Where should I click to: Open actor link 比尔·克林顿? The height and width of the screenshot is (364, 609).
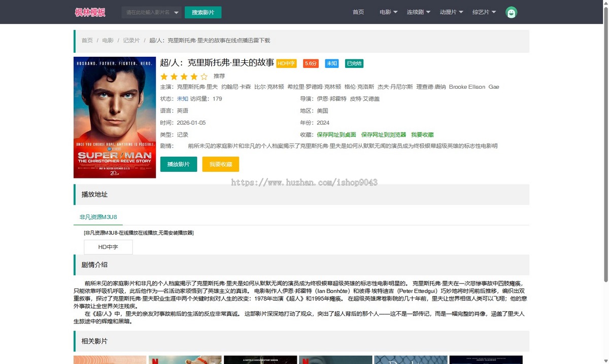[x=269, y=87]
